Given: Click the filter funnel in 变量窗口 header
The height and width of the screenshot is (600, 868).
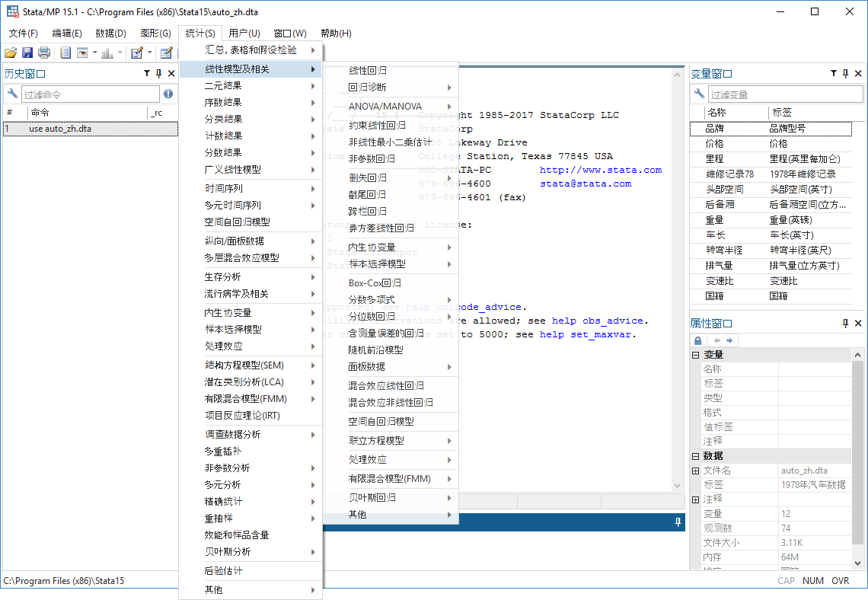Looking at the screenshot, I should [834, 73].
